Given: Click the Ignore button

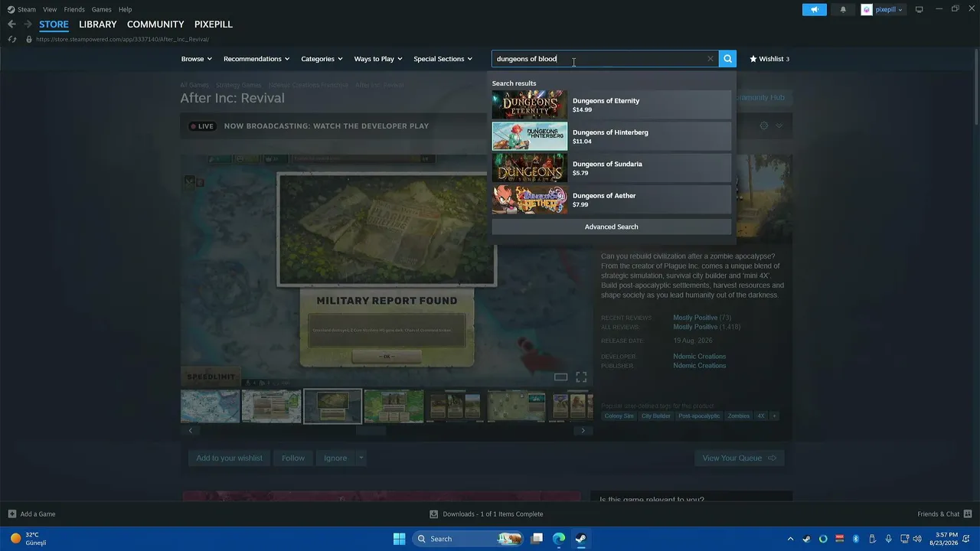Looking at the screenshot, I should click(x=335, y=458).
